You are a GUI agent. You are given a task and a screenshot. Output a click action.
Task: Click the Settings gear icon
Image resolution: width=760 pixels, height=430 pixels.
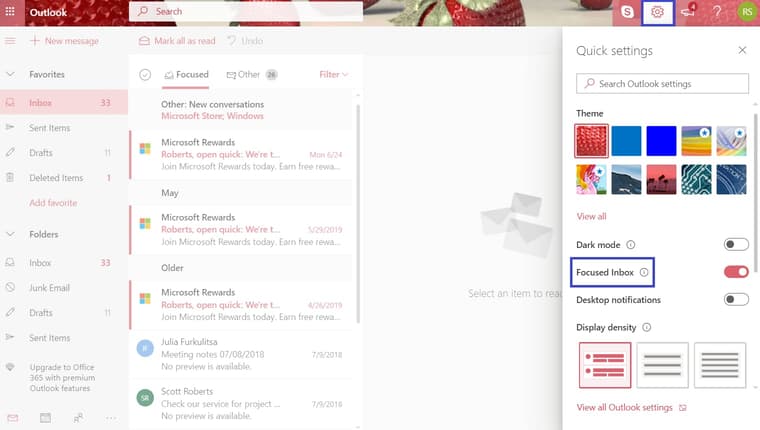point(657,12)
